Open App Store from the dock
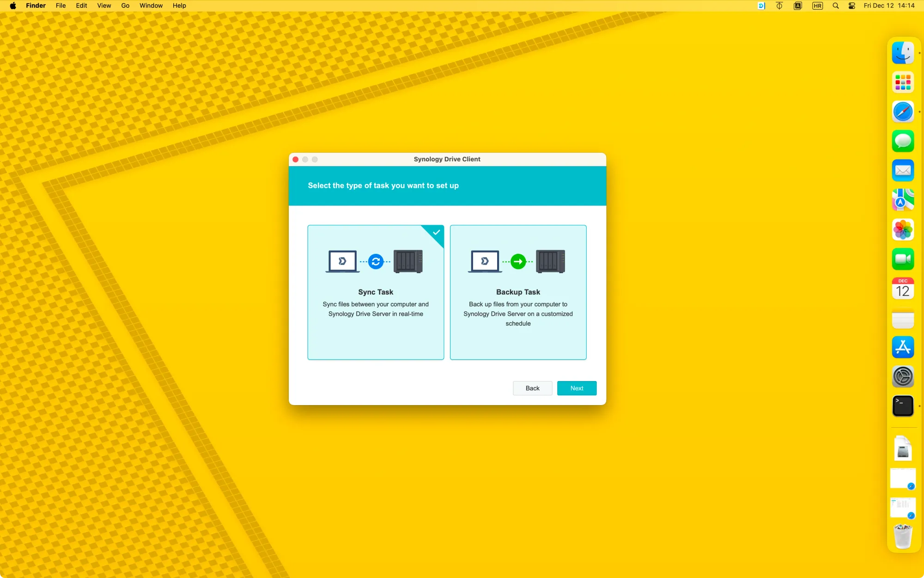This screenshot has height=578, width=924. (902, 347)
